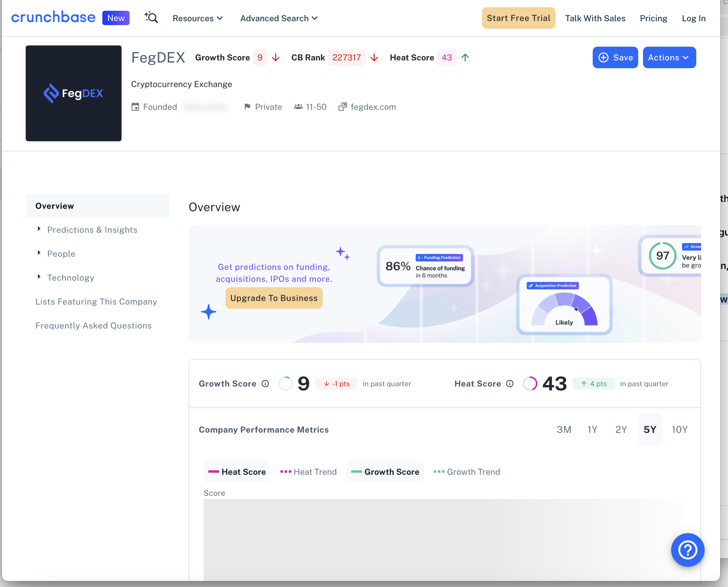Click the Start Free Trial button

(x=518, y=18)
